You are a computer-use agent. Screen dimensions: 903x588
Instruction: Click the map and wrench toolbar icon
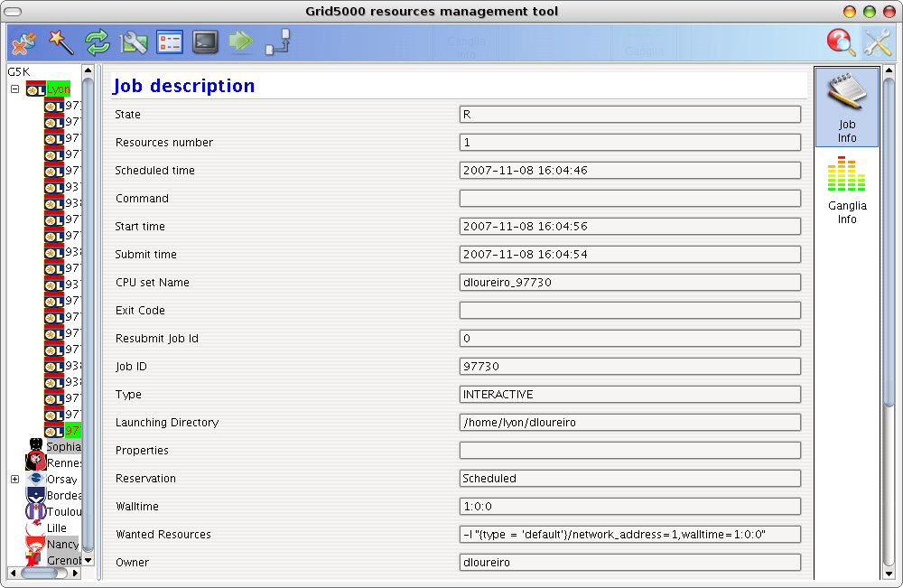pyautogui.click(x=134, y=42)
